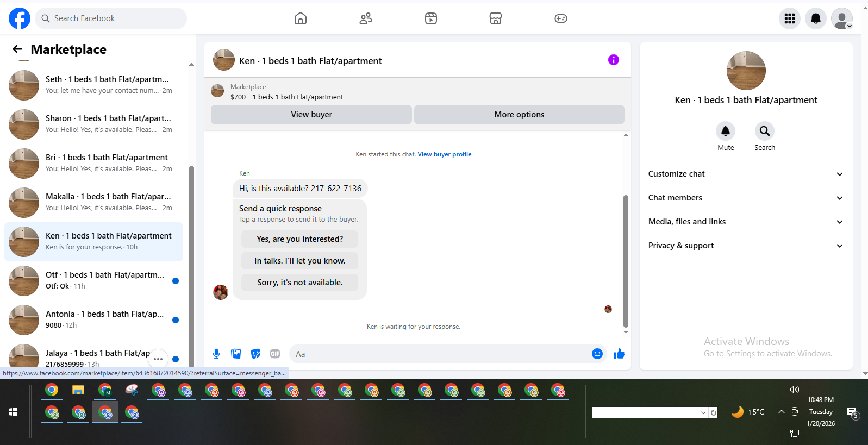Click the taskbar address refresh button
This screenshot has height=445, width=868.
(714, 413)
